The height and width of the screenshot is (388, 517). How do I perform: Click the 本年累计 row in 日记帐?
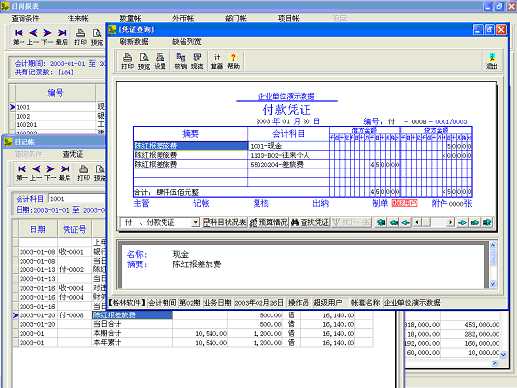click(x=193, y=343)
